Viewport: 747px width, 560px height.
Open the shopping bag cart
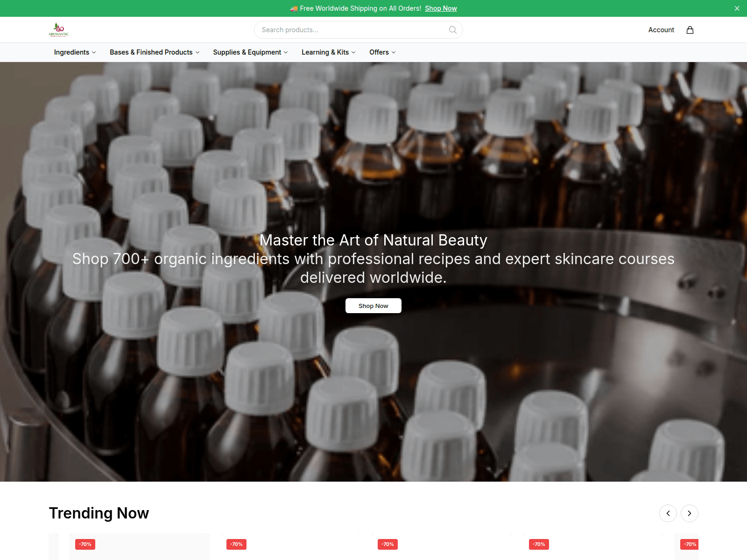690,30
